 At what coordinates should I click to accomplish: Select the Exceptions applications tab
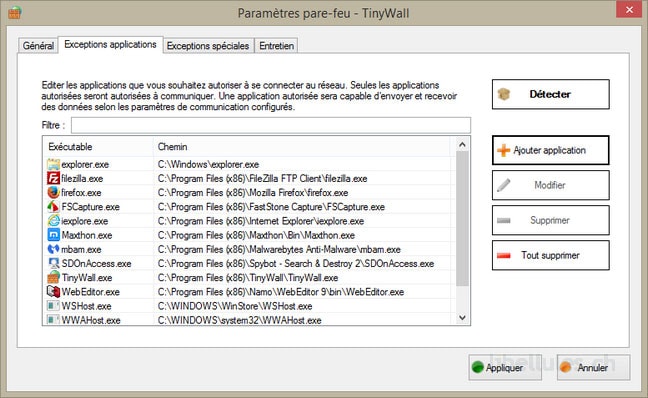click(110, 44)
